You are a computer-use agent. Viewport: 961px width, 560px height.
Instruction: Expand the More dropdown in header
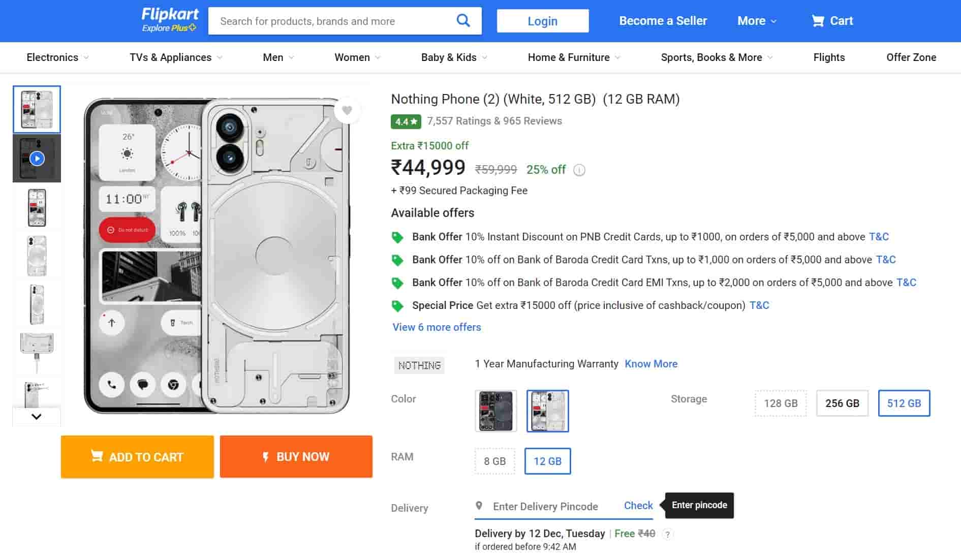tap(757, 21)
